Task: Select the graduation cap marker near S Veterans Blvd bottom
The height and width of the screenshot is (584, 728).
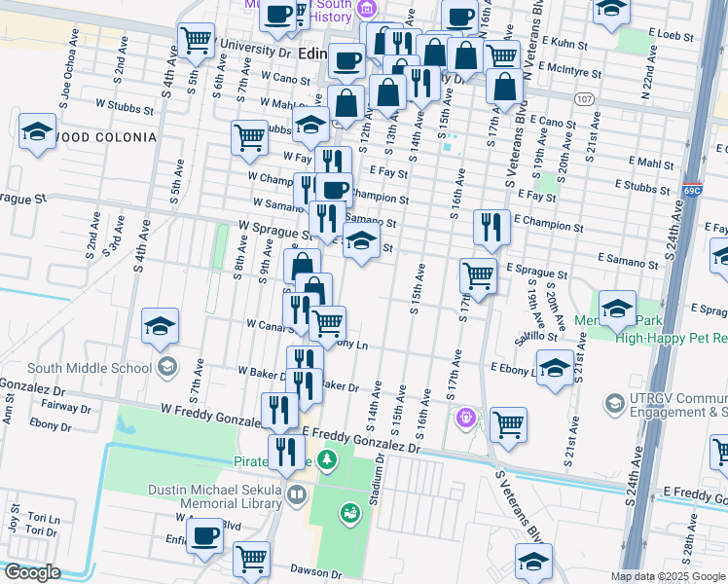Action: 534,562
